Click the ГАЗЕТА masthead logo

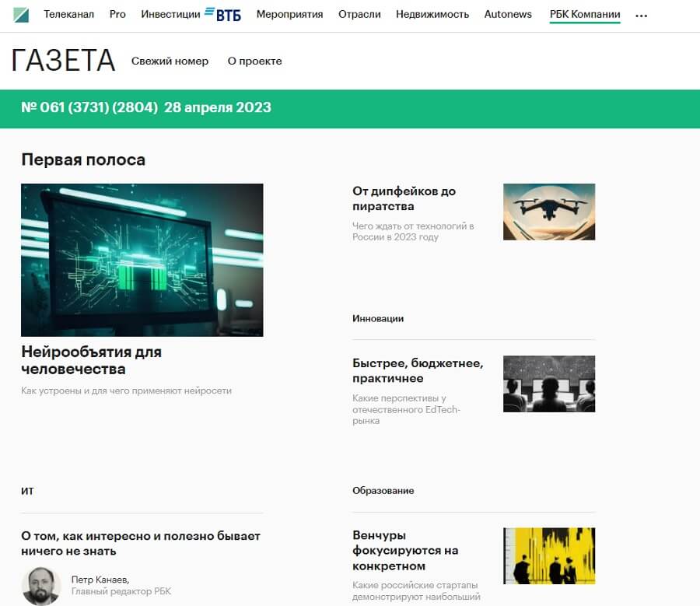[65, 60]
